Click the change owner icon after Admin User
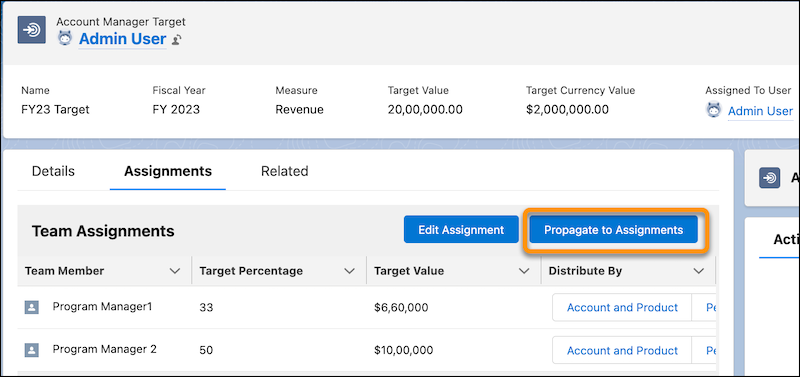 [x=177, y=40]
